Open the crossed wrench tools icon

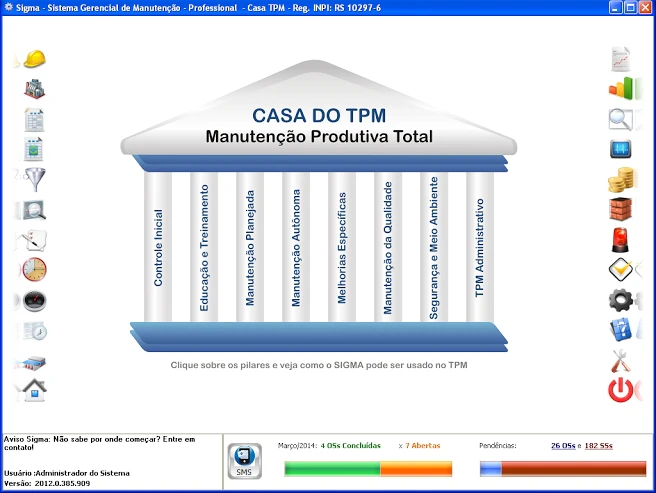point(620,361)
